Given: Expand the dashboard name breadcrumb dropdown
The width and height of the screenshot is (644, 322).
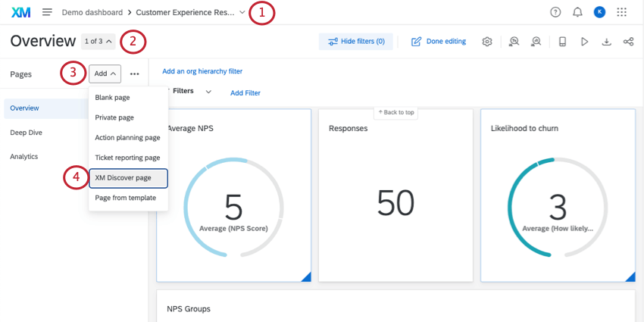Looking at the screenshot, I should pos(242,12).
